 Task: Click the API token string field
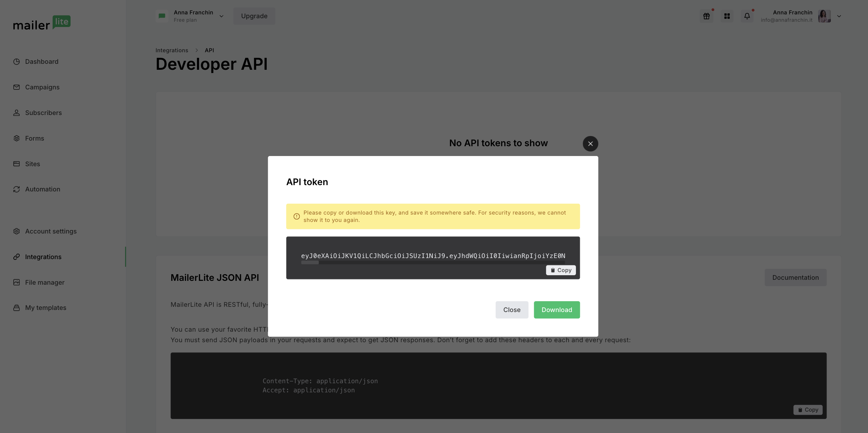pos(433,256)
